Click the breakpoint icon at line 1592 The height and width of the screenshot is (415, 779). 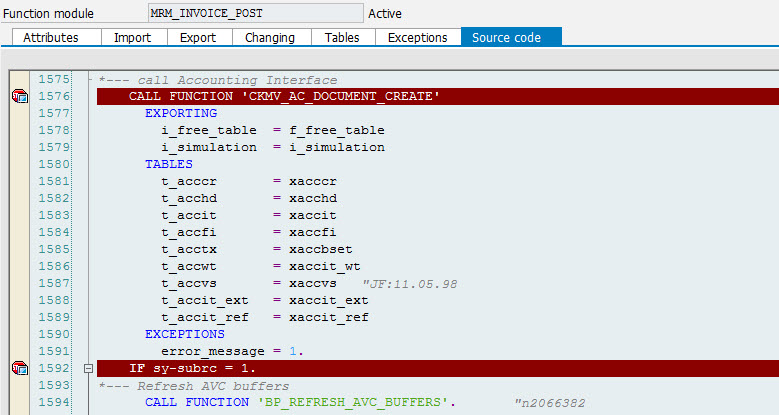(19, 369)
